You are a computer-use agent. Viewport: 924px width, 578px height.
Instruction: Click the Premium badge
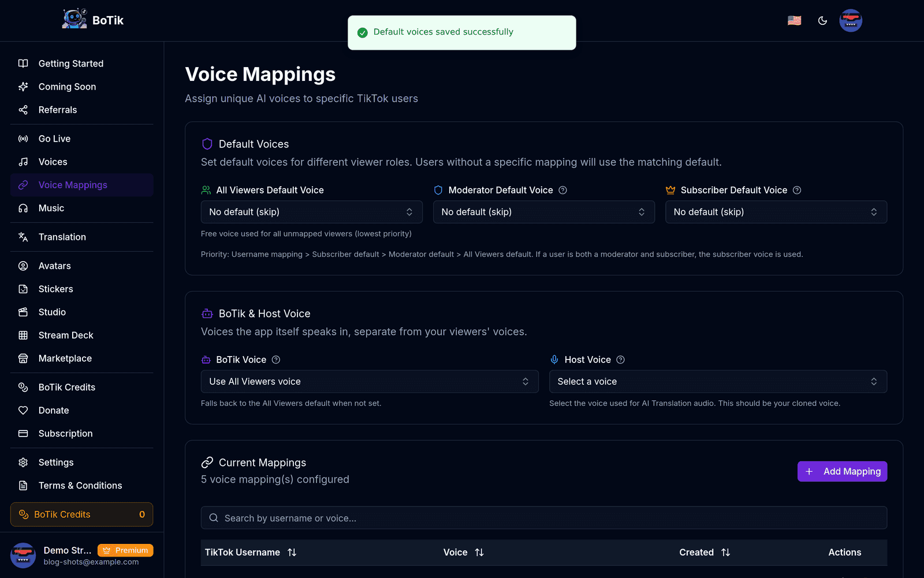click(x=125, y=550)
